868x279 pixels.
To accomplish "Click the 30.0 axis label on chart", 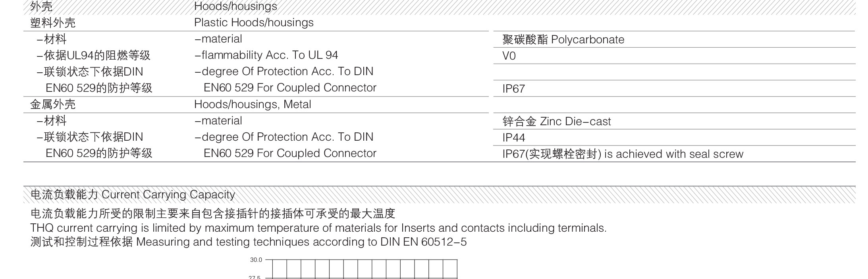I will [256, 260].
